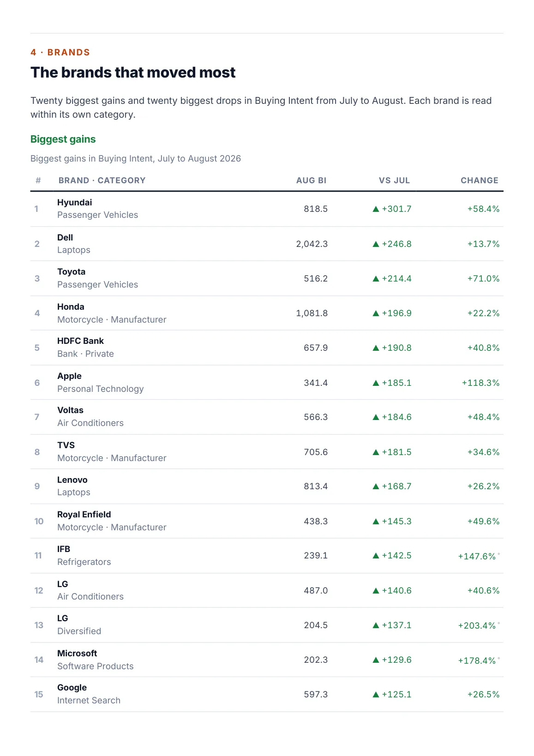Select the Google brand name

point(72,688)
